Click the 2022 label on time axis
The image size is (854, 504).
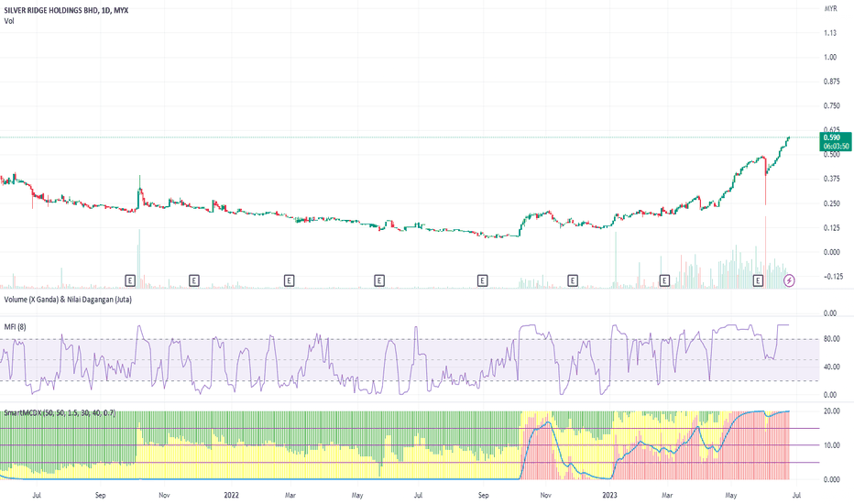pyautogui.click(x=232, y=495)
